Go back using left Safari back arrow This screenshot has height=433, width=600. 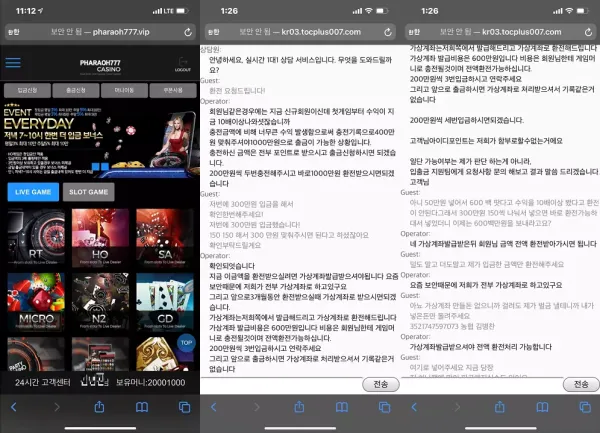14,407
